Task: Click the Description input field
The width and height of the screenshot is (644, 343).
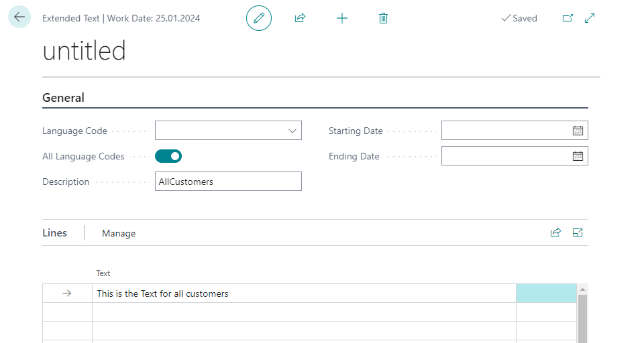Action: [x=228, y=182]
